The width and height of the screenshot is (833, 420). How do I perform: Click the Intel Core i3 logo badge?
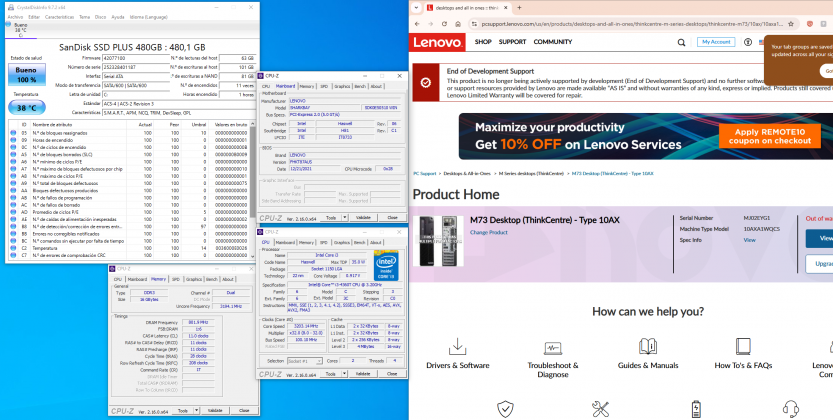pos(387,265)
